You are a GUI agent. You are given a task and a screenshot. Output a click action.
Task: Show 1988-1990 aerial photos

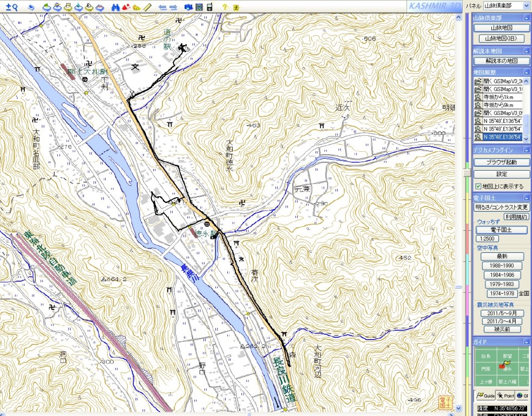[502, 265]
